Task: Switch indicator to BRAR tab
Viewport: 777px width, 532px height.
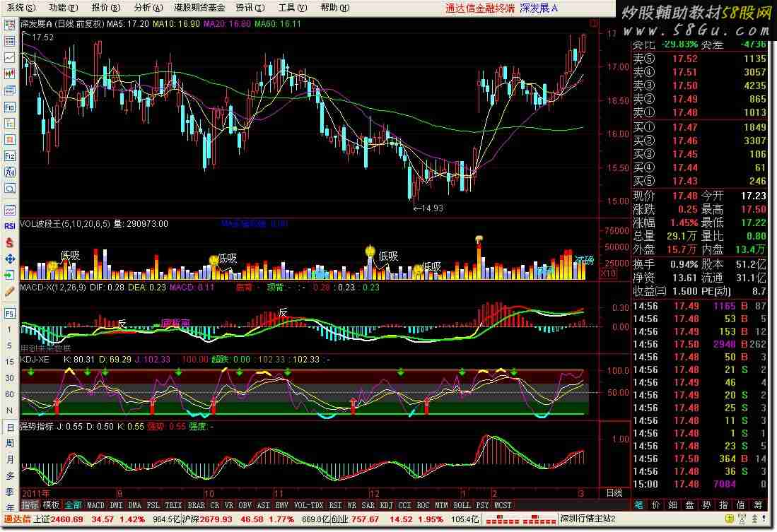Action: coord(196,505)
